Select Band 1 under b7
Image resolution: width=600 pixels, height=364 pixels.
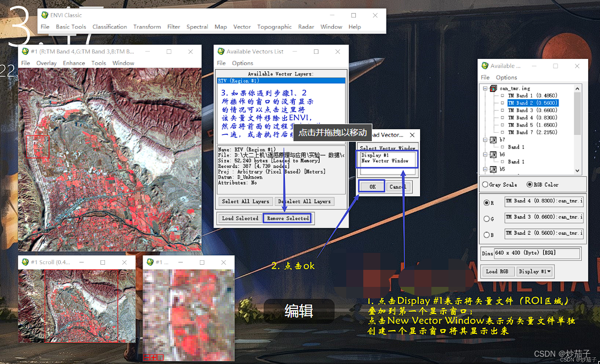point(516,147)
